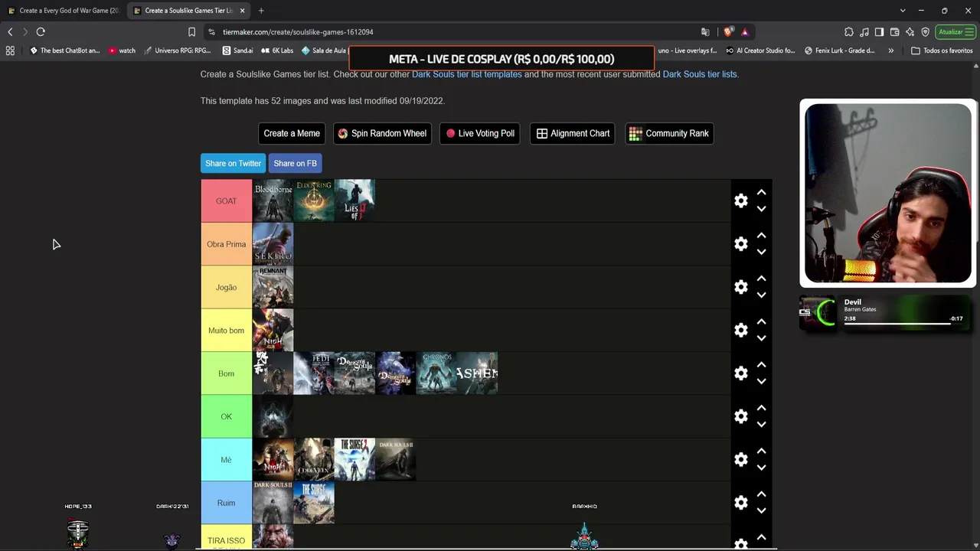Select the Code Vein thumbnail in Mê tier
This screenshot has height=551, width=980.
click(x=314, y=459)
